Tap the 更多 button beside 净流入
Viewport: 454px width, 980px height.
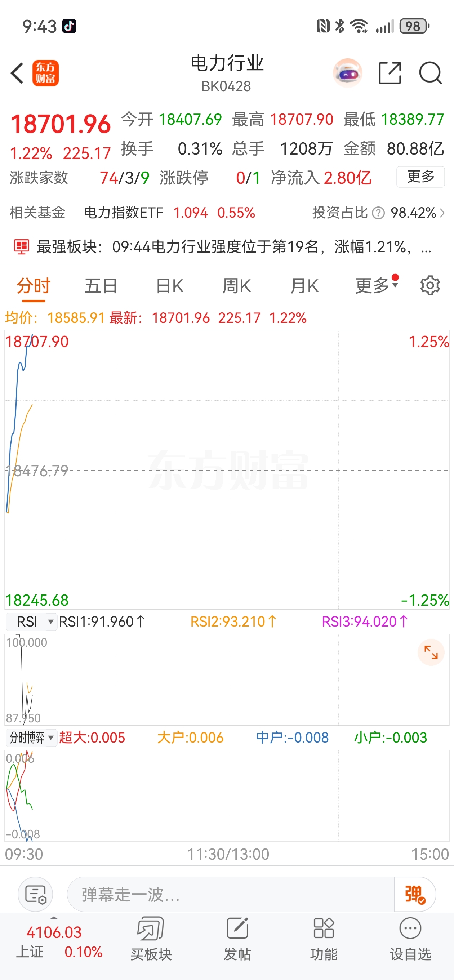point(420,177)
